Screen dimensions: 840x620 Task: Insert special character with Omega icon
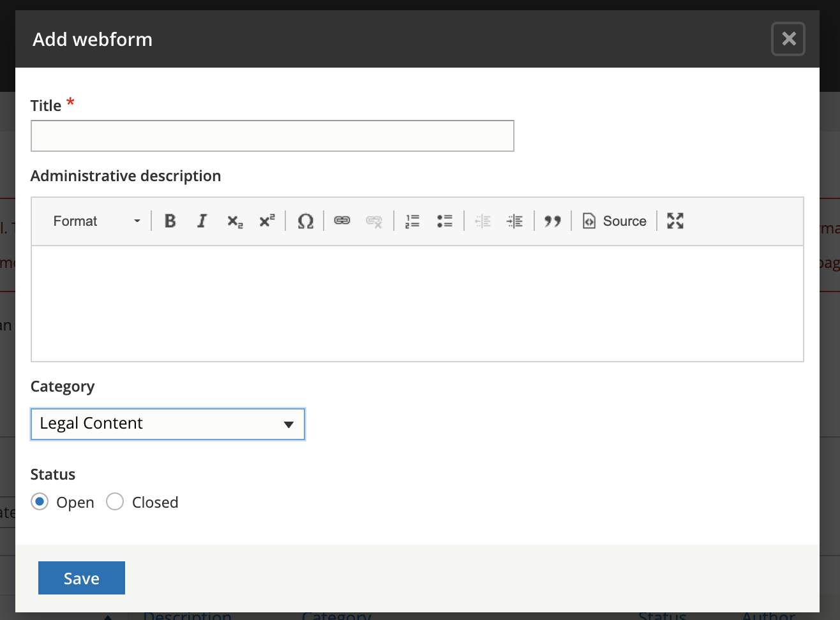click(x=305, y=221)
